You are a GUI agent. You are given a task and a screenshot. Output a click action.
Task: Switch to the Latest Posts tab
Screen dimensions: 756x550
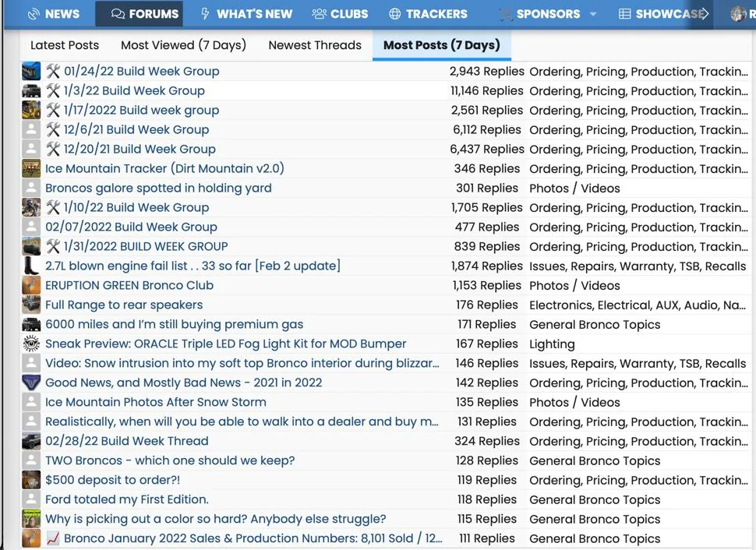[x=65, y=45]
